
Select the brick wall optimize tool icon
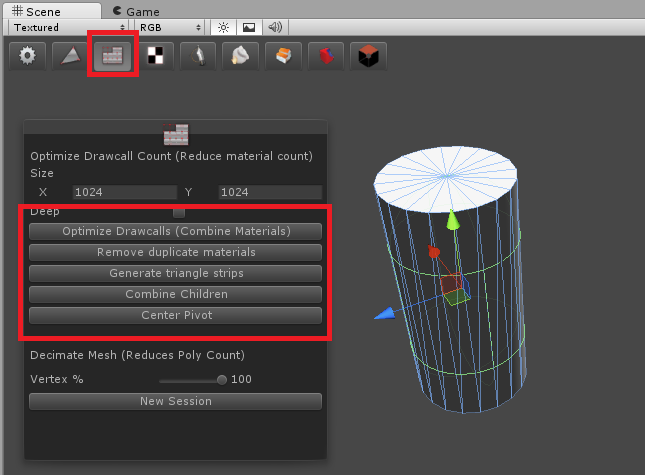pyautogui.click(x=113, y=56)
